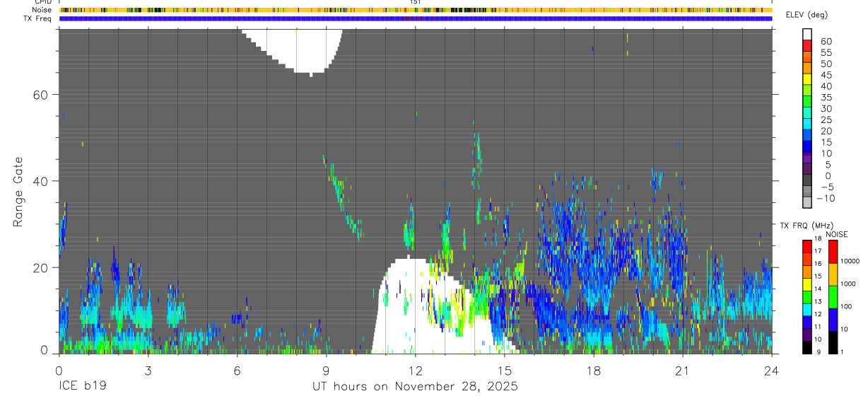Click the 100 tick on NOISE scale
Screen dimensions: 868x401
(x=845, y=307)
